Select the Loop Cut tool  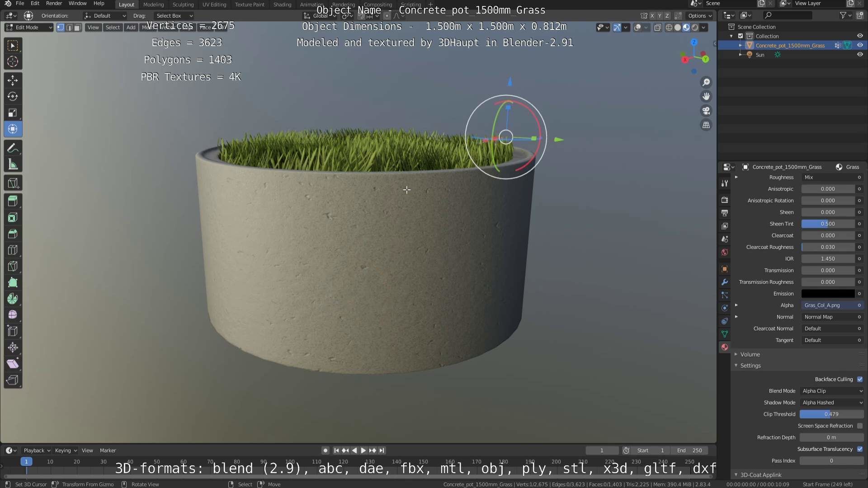click(x=13, y=250)
